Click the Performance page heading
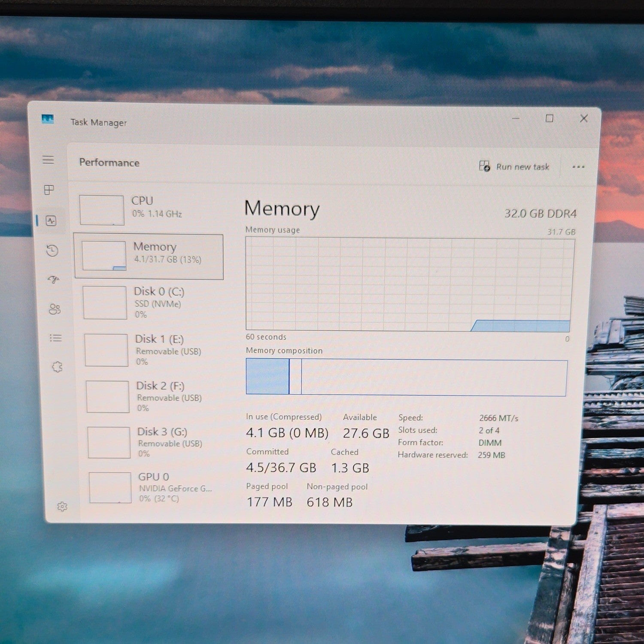 pyautogui.click(x=109, y=163)
